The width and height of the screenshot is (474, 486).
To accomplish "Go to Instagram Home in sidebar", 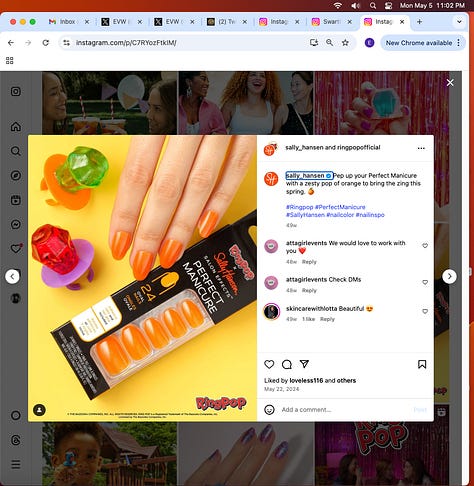I will [16, 127].
